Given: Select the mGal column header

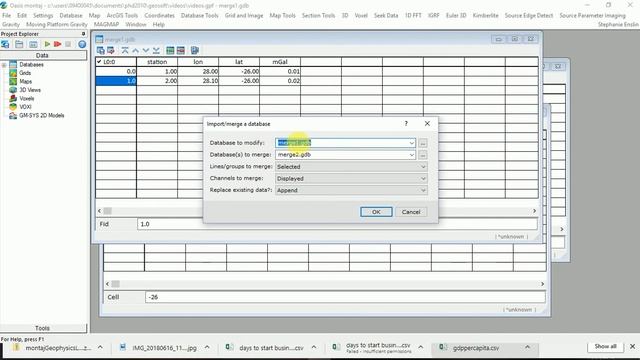Looking at the screenshot, I should [280, 62].
